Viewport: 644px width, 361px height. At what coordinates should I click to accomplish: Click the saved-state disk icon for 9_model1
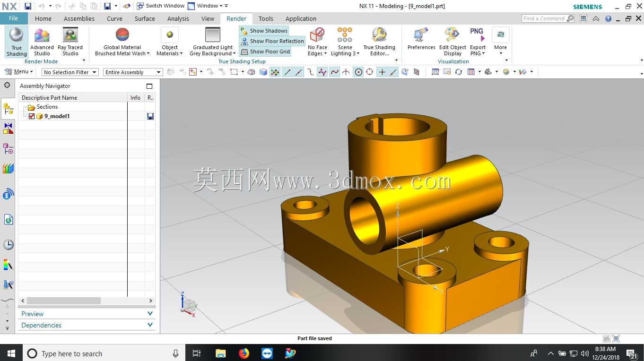pos(150,116)
